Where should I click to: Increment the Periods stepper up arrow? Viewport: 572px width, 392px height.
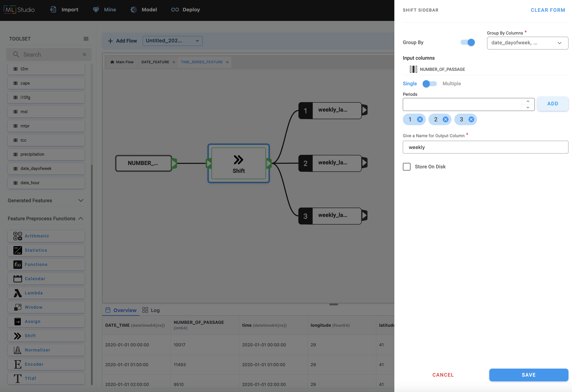[x=528, y=101]
